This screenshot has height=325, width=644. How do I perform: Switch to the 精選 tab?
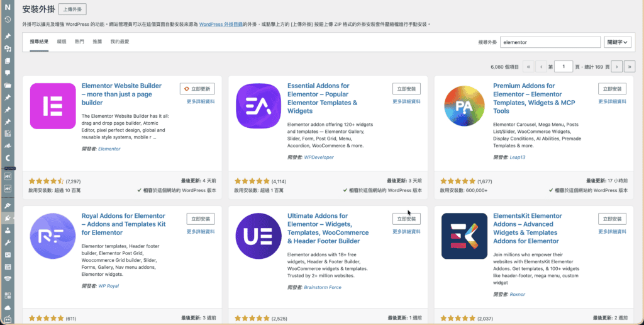coord(62,42)
